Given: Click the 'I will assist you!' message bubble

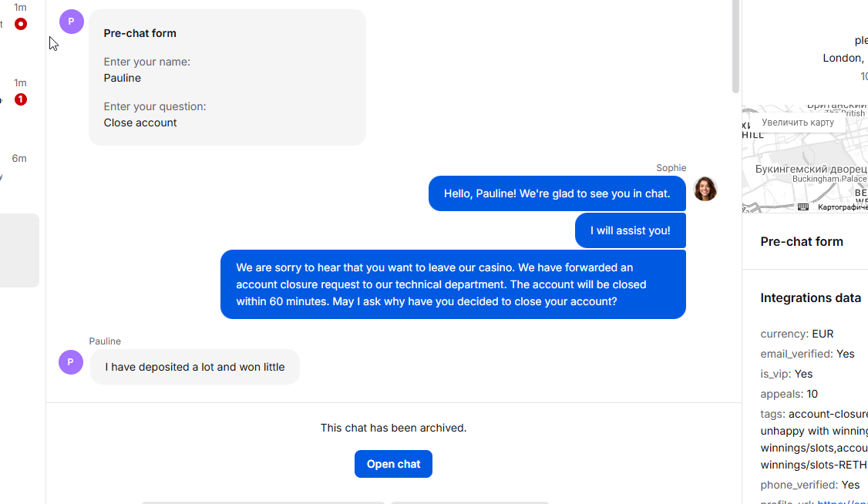Looking at the screenshot, I should [x=630, y=230].
